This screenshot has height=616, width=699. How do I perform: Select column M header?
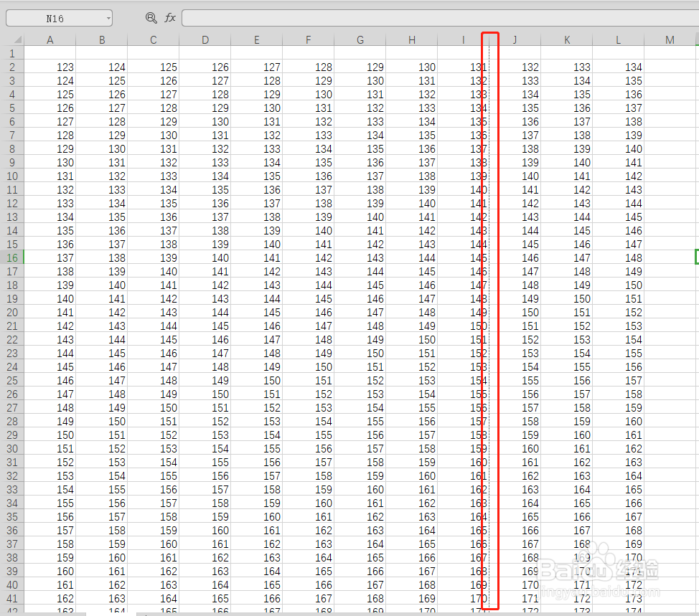pyautogui.click(x=670, y=39)
